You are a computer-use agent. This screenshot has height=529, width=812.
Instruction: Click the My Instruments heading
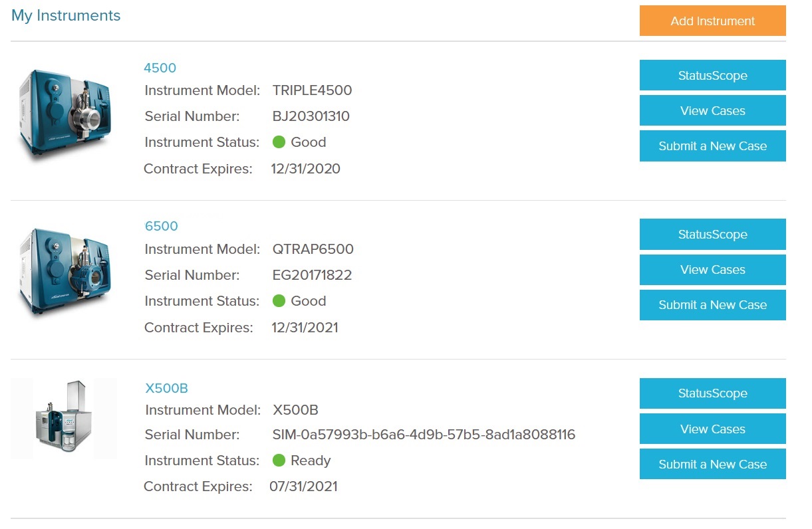point(66,16)
